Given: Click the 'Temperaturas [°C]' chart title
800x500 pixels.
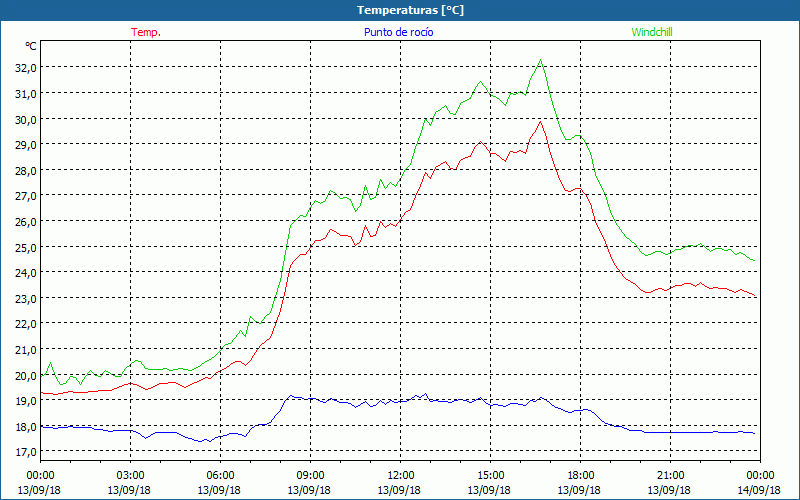Looking at the screenshot, I should point(410,10).
